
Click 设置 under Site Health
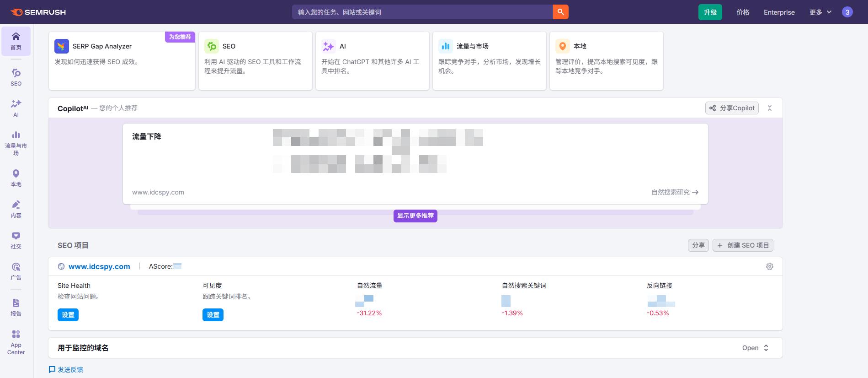[68, 315]
